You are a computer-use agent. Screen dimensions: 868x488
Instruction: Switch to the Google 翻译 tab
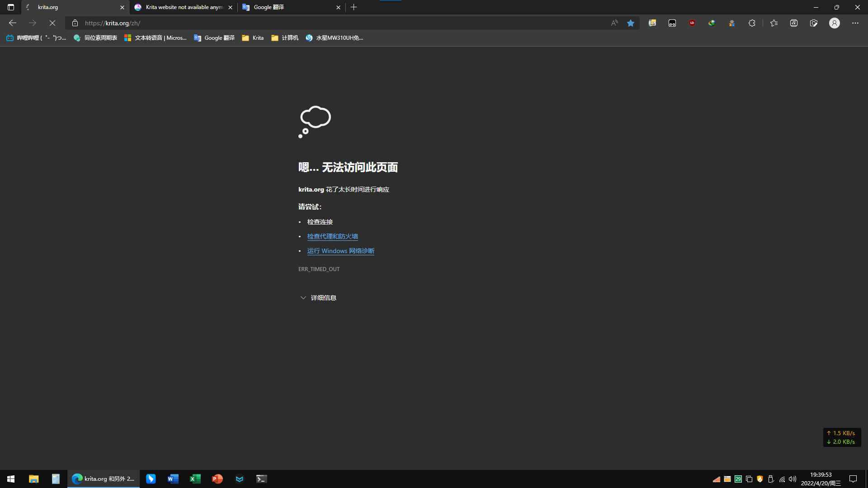[289, 7]
